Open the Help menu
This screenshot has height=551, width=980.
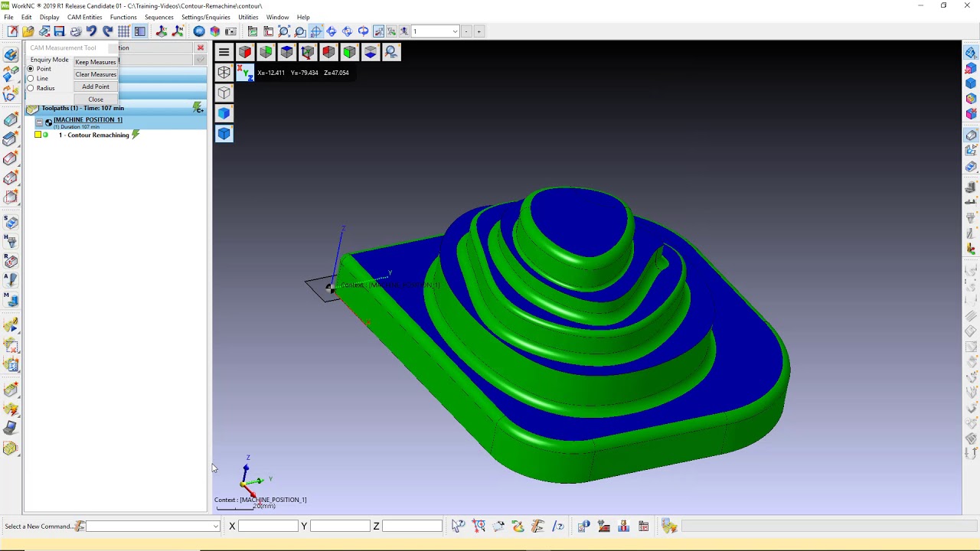click(x=303, y=17)
